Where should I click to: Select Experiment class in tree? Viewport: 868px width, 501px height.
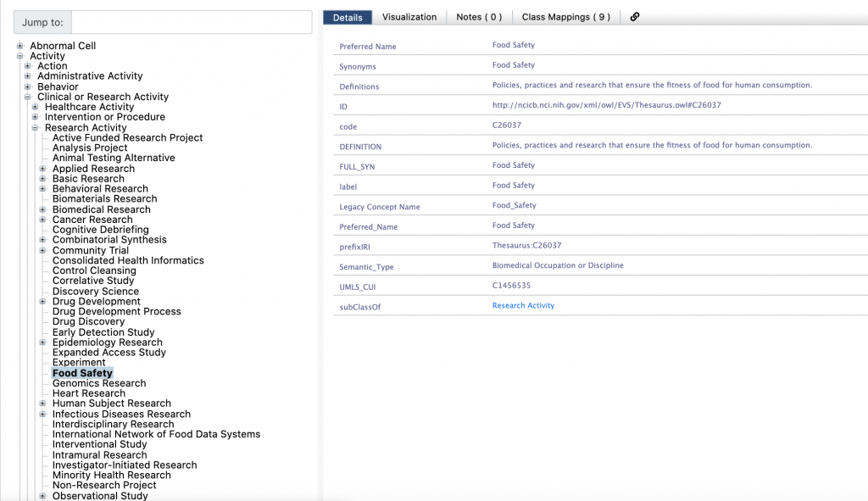79,363
